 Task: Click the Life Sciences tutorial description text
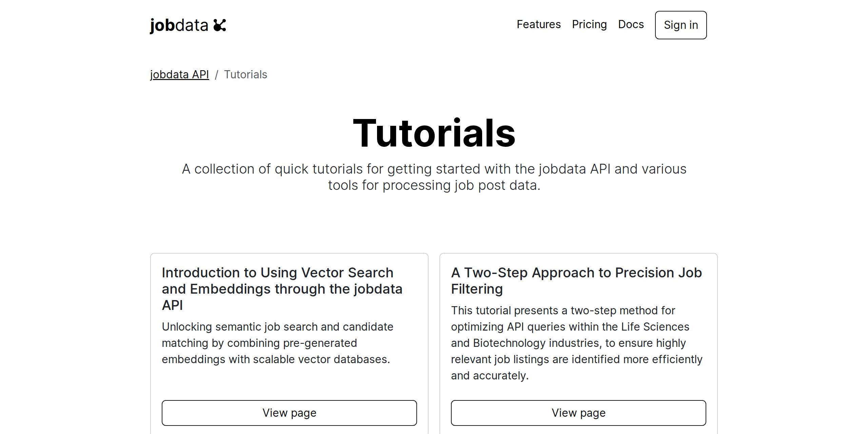tap(576, 342)
